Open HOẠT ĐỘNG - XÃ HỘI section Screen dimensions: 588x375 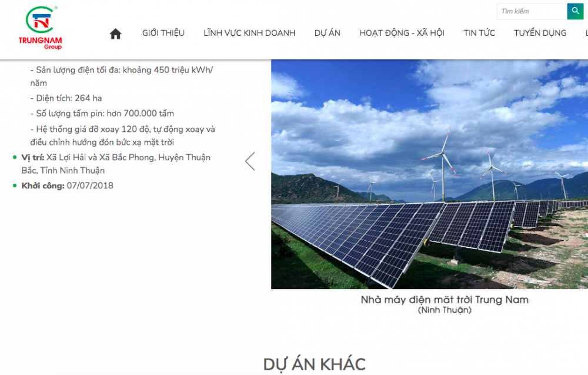point(402,33)
